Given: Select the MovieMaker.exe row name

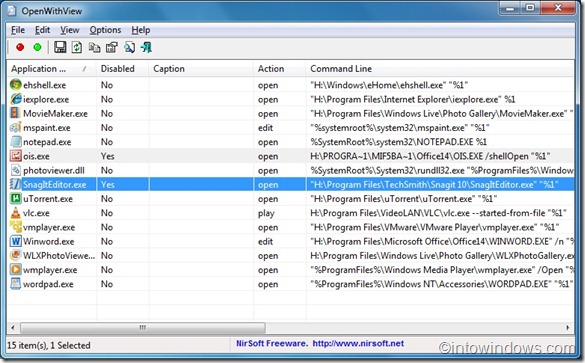Looking at the screenshot, I should (x=55, y=113).
